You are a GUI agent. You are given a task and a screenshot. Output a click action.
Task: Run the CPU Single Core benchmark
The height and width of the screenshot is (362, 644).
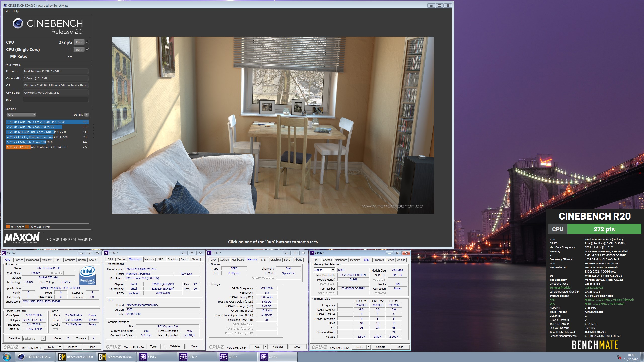(79, 50)
